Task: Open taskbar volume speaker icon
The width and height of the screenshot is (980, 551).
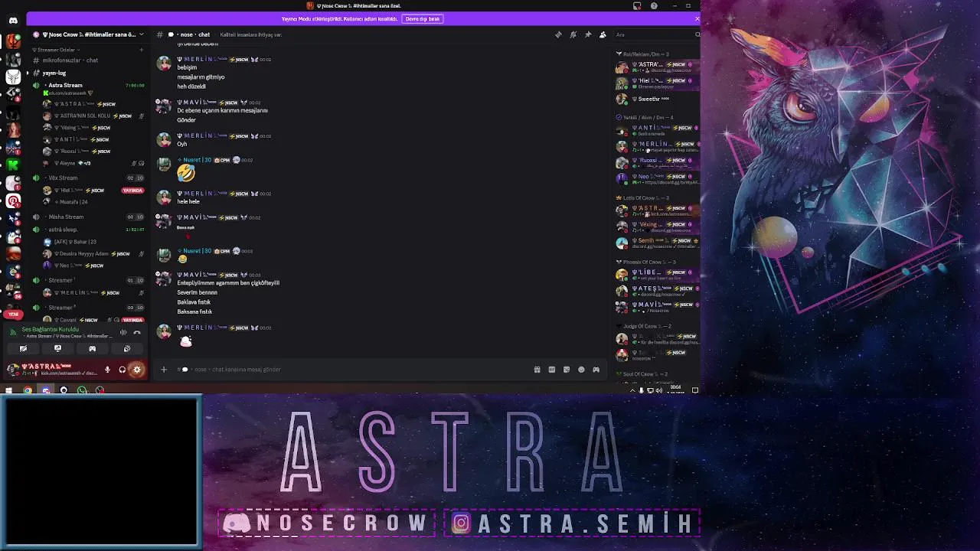Action: (659, 390)
